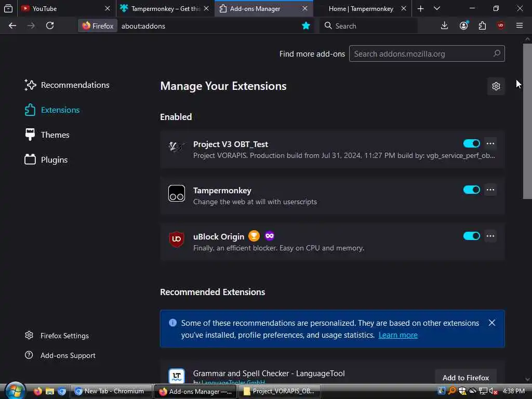Open the Firefox account icon
532x399 pixels.
tap(463, 26)
